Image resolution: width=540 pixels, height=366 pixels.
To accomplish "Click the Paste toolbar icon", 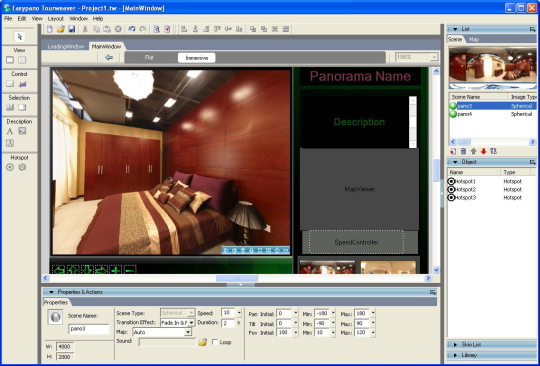I will (x=107, y=29).
